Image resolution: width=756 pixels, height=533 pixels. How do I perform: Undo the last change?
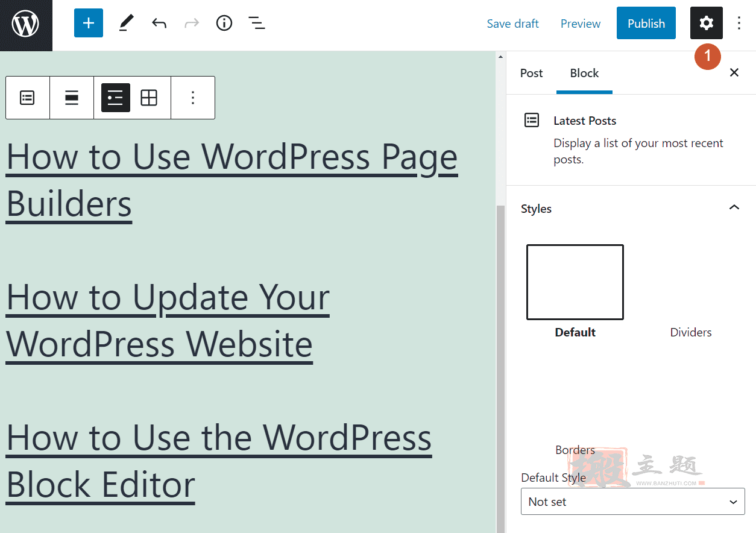(x=159, y=24)
